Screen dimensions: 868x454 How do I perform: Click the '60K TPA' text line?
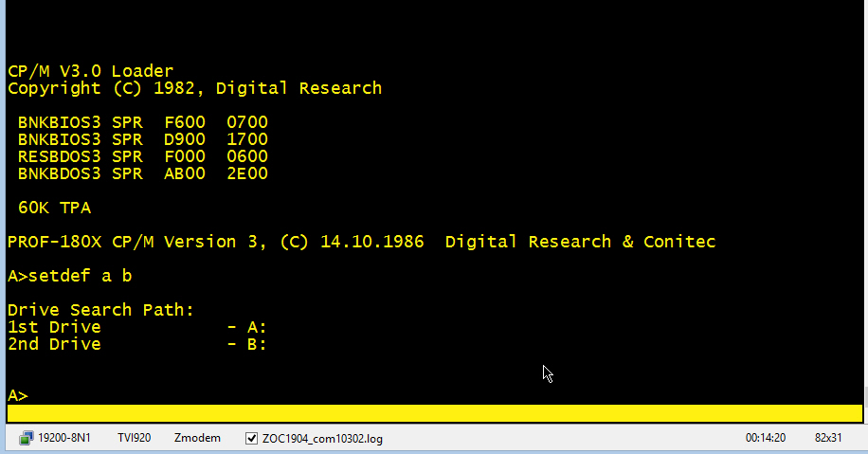point(54,208)
